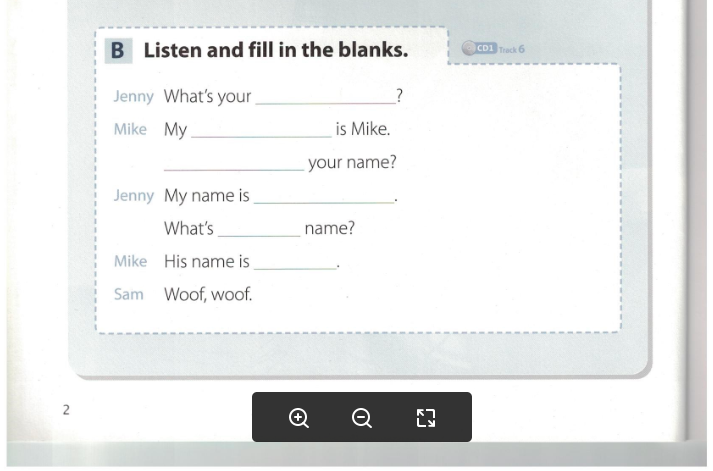Click the Jenny label beside 'My name is'
Screen dimensions: 713x471
pos(133,195)
